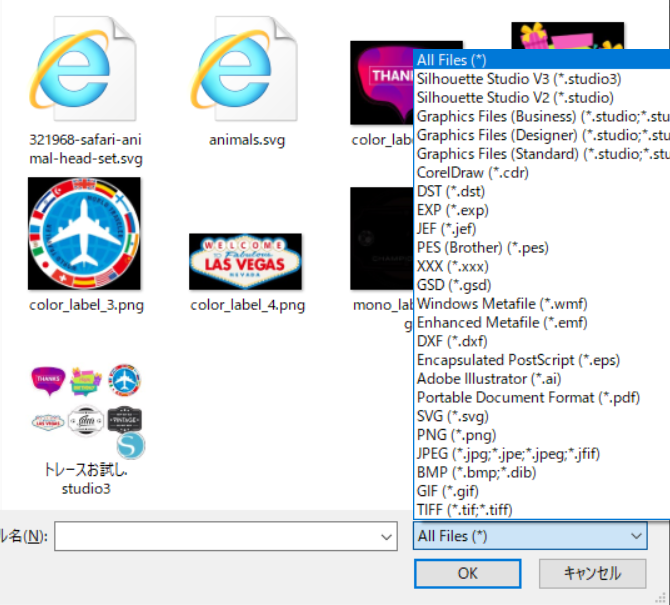670x605 pixels.
Task: Confirm with the OK button
Action: pyautogui.click(x=467, y=573)
